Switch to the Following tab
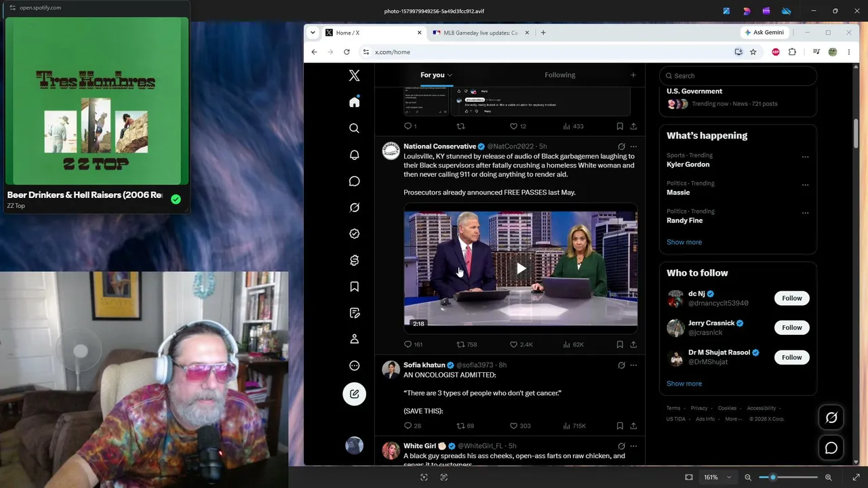 coord(559,75)
